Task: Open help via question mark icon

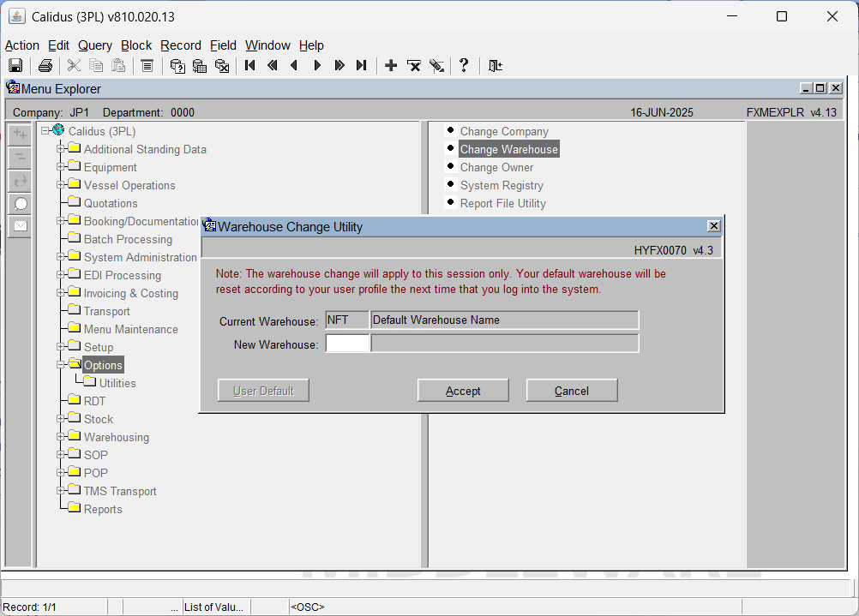Action: (464, 66)
